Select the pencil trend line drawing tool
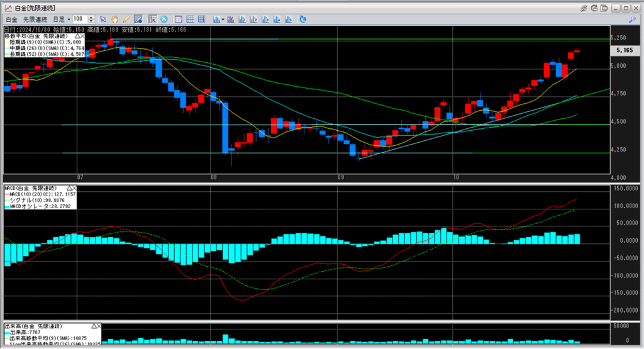Image resolution: width=644 pixels, height=349 pixels. (126, 19)
